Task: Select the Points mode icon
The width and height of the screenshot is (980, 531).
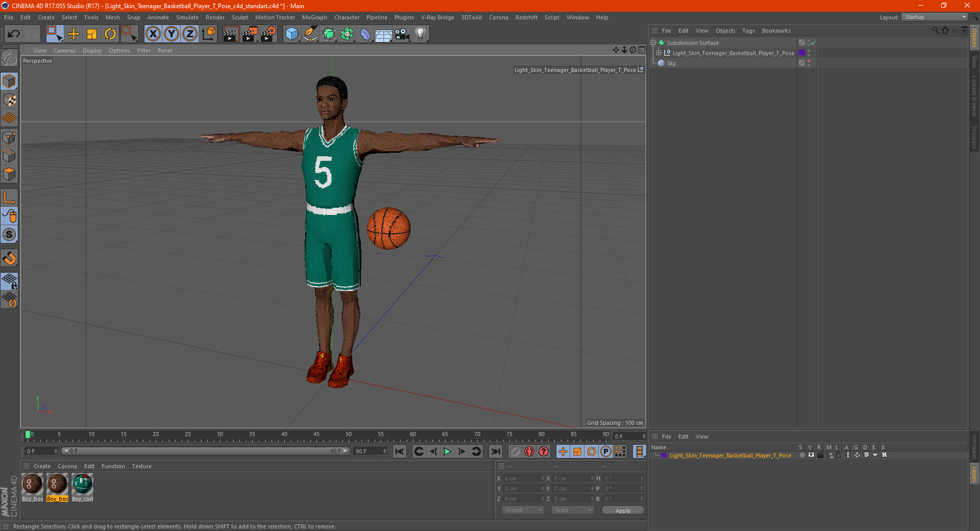Action: click(x=9, y=137)
